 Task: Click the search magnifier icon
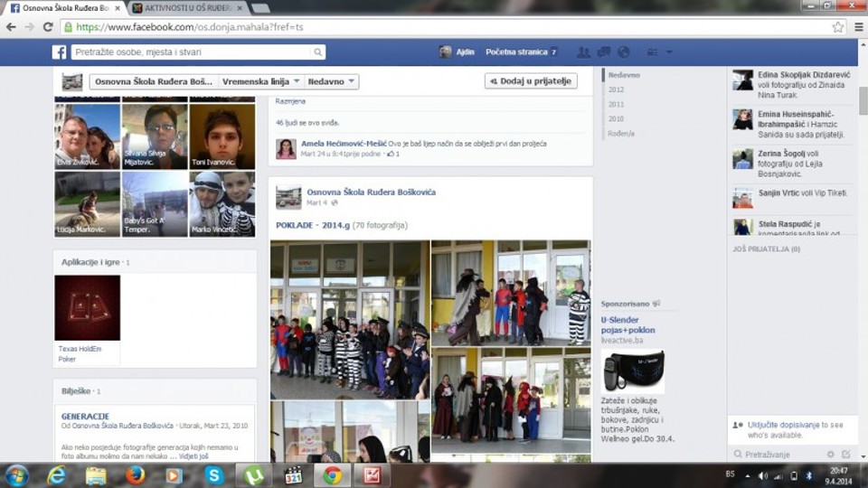pyautogui.click(x=317, y=52)
